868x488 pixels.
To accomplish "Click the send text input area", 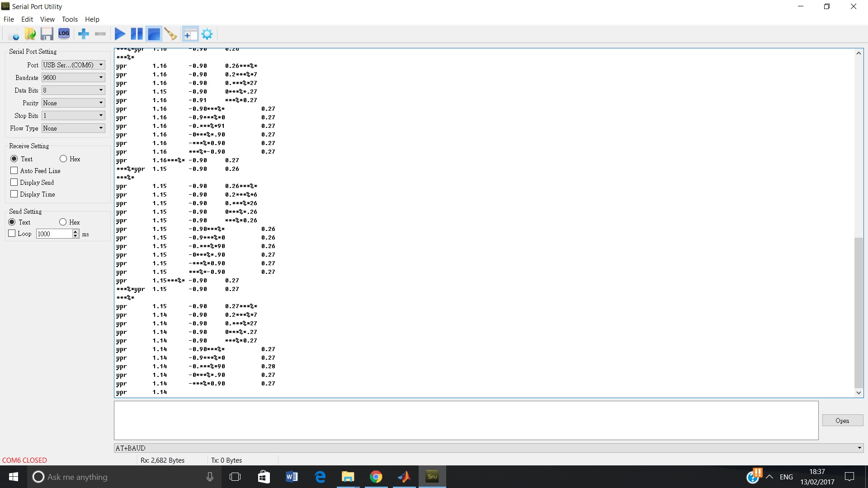I will [466, 420].
